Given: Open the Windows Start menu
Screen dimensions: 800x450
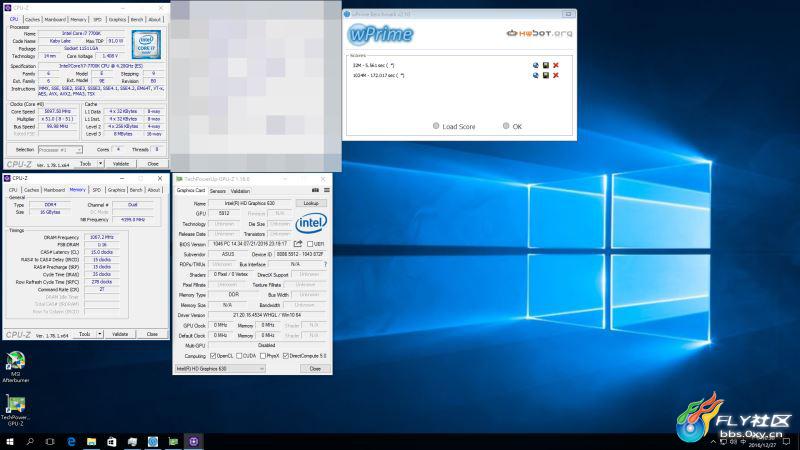Looking at the screenshot, I should point(9,442).
